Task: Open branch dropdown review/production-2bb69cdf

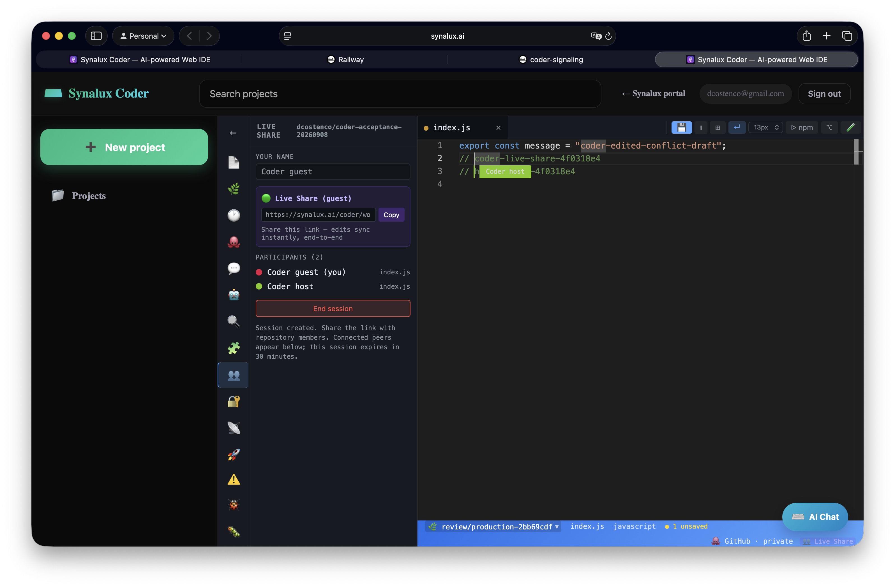Action: pos(493,527)
